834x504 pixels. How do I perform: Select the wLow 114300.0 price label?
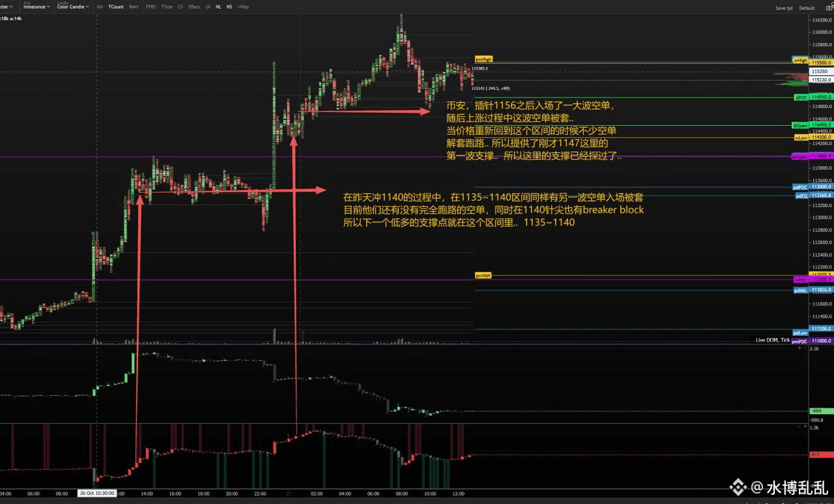click(813, 137)
